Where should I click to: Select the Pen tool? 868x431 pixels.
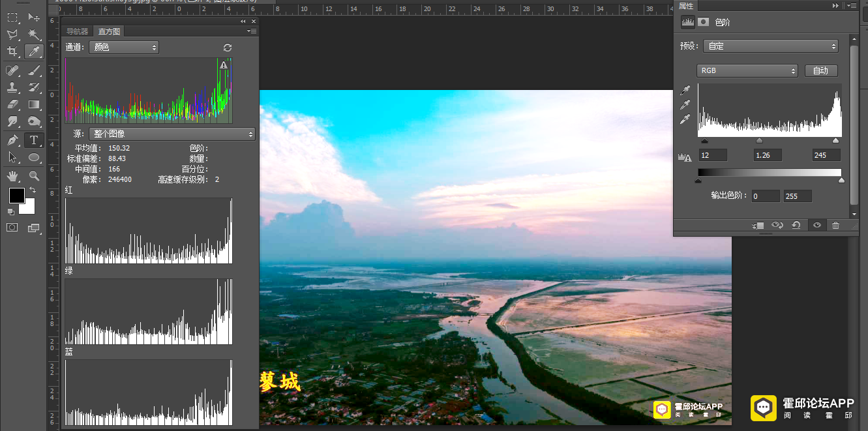(x=12, y=140)
